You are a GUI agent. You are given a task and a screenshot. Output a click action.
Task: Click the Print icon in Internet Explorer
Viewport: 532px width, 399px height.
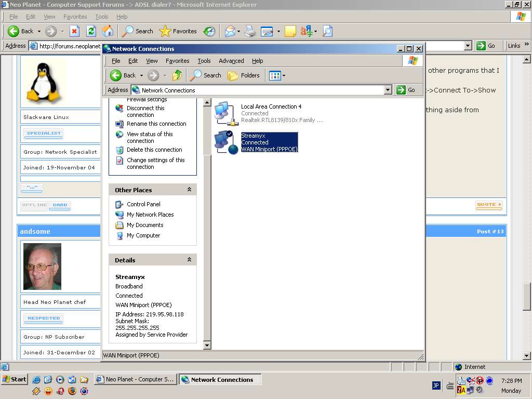coord(250,31)
